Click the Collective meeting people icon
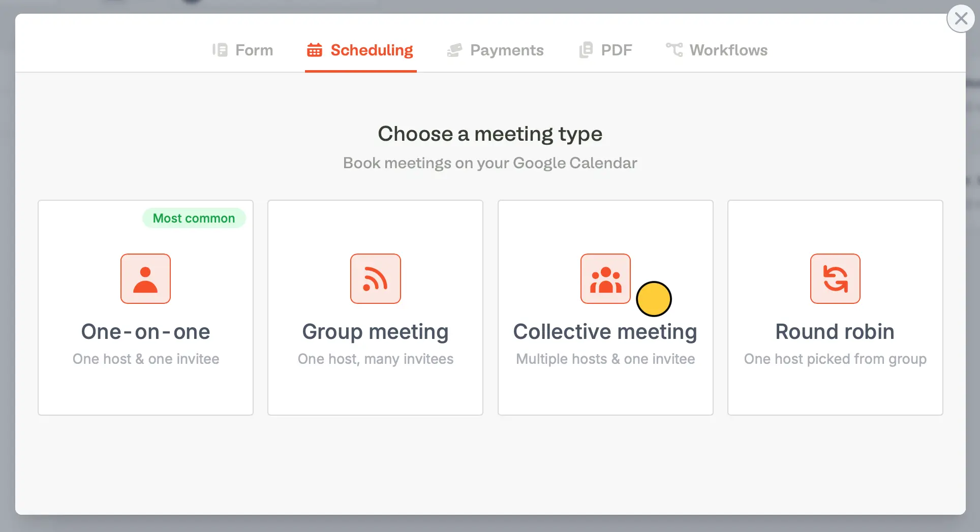 (605, 278)
